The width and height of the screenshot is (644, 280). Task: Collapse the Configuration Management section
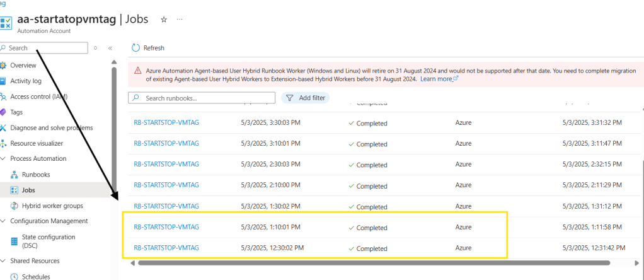coord(4,221)
